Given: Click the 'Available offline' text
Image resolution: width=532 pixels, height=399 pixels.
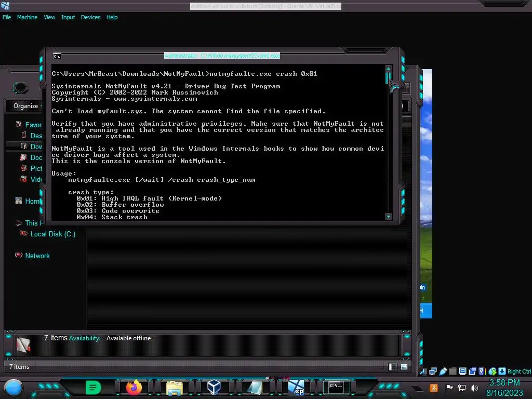Looking at the screenshot, I should click(129, 338).
